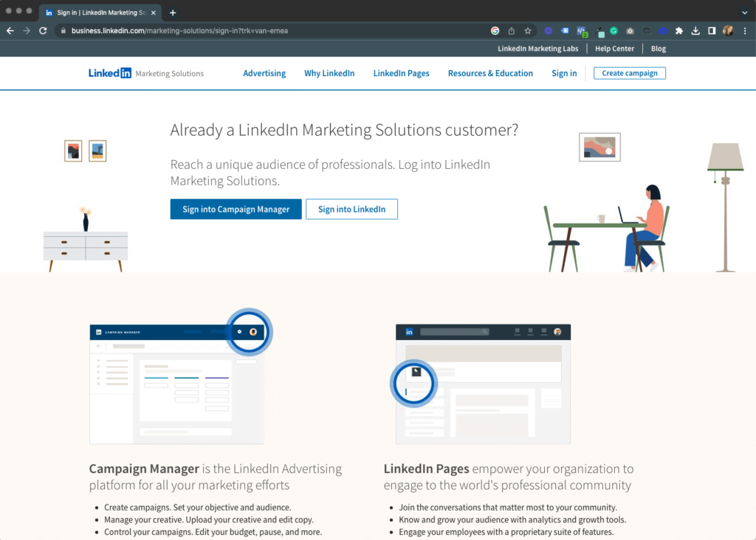Go to the Help Center
This screenshot has width=756, height=540.
click(614, 49)
